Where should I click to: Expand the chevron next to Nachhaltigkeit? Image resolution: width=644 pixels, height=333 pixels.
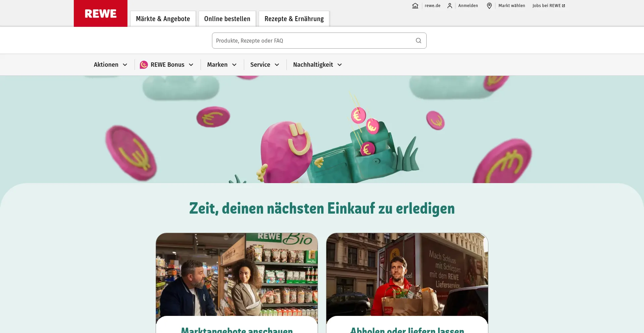[x=340, y=65]
